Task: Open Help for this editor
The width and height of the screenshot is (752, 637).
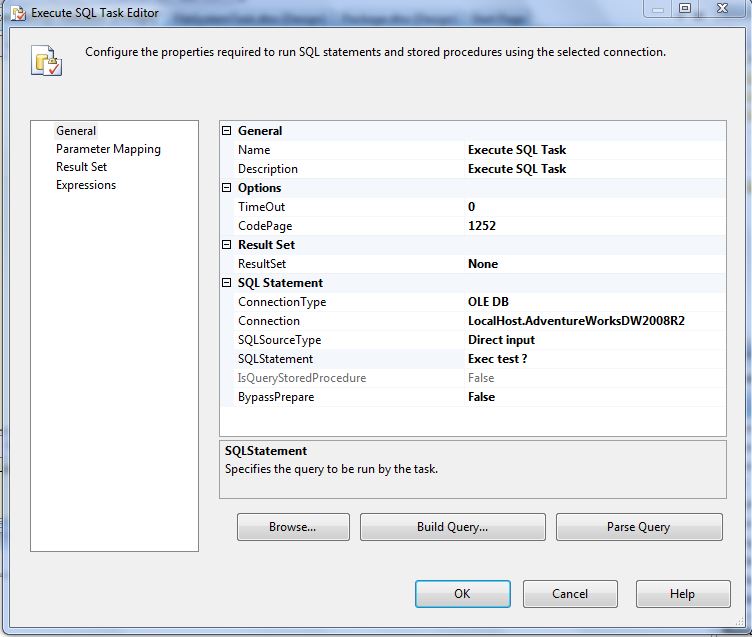Action: pyautogui.click(x=682, y=594)
